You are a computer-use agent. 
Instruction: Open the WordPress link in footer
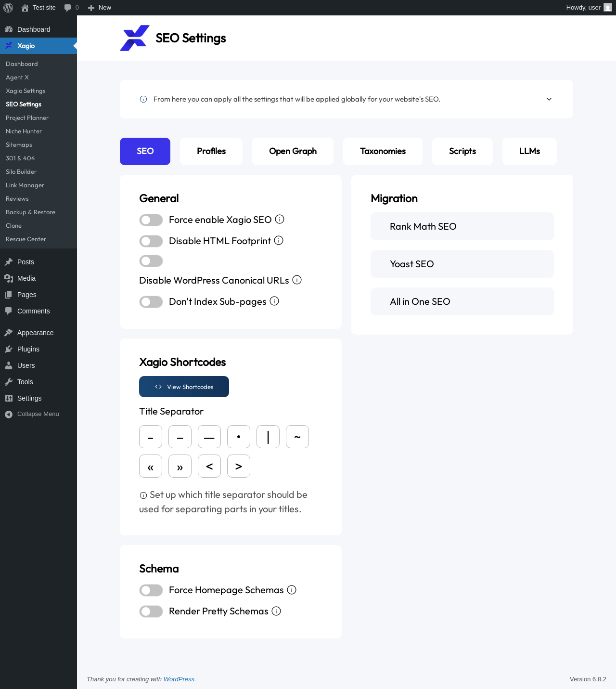[179, 679]
